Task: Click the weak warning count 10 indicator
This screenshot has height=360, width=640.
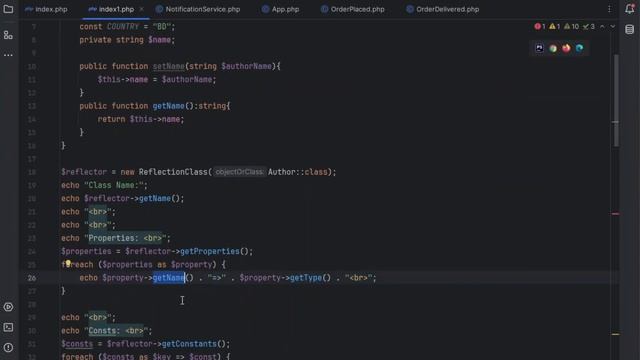Action: pyautogui.click(x=571, y=27)
